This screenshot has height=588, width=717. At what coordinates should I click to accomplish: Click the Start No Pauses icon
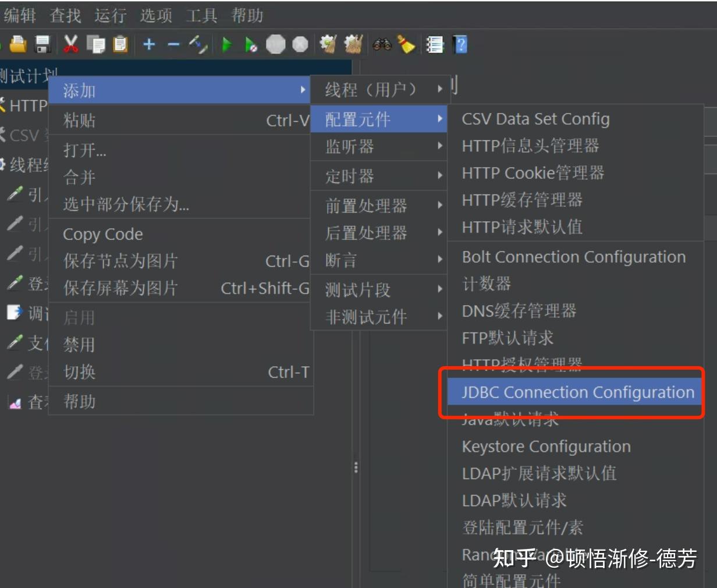(251, 45)
